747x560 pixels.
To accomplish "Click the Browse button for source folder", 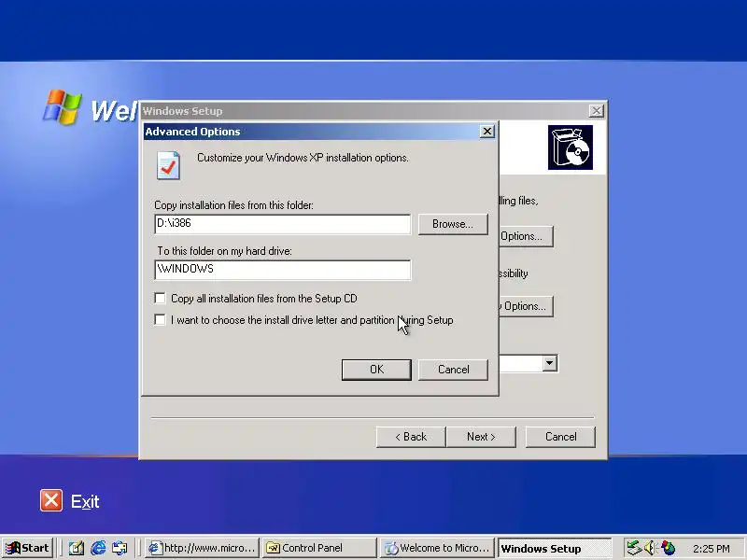I will pos(453,224).
